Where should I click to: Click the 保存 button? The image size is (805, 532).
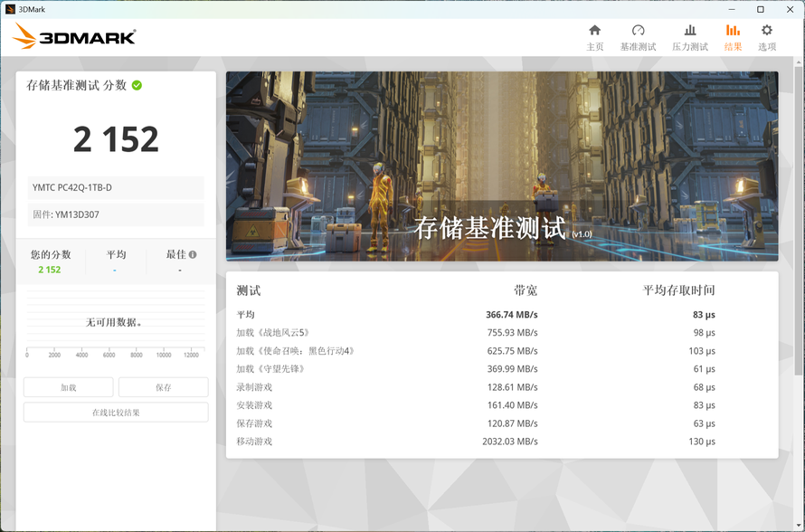(x=163, y=387)
